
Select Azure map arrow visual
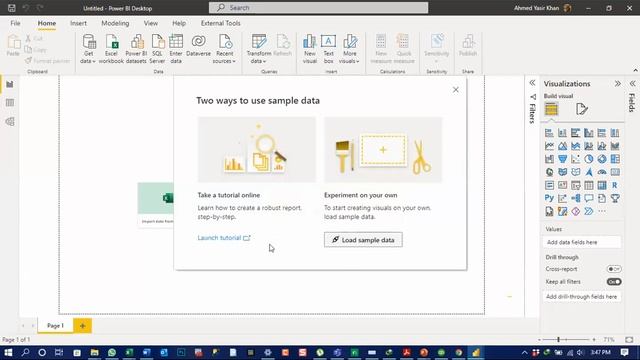pos(589,172)
